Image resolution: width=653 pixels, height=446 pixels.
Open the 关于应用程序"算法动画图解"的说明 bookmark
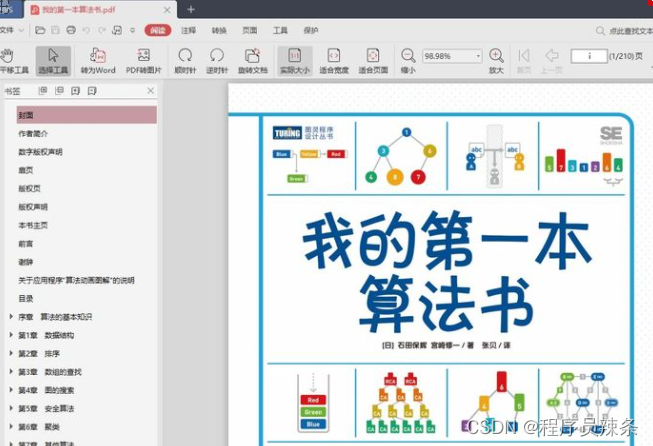coord(76,280)
